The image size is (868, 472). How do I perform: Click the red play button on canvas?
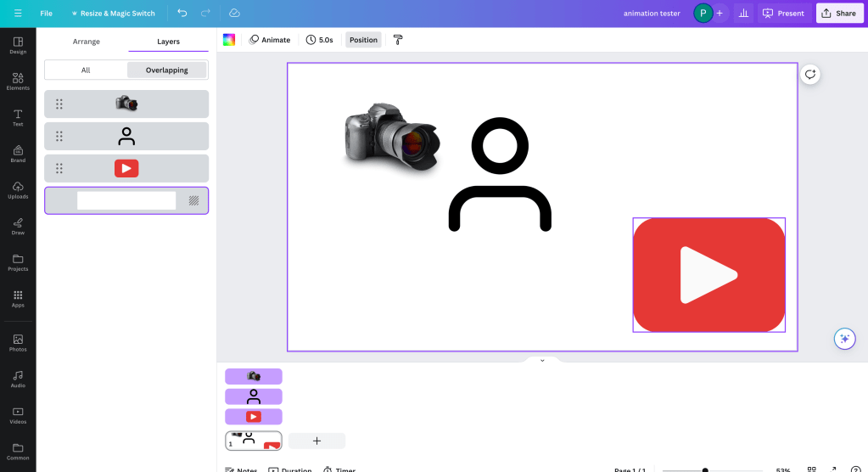click(x=708, y=275)
